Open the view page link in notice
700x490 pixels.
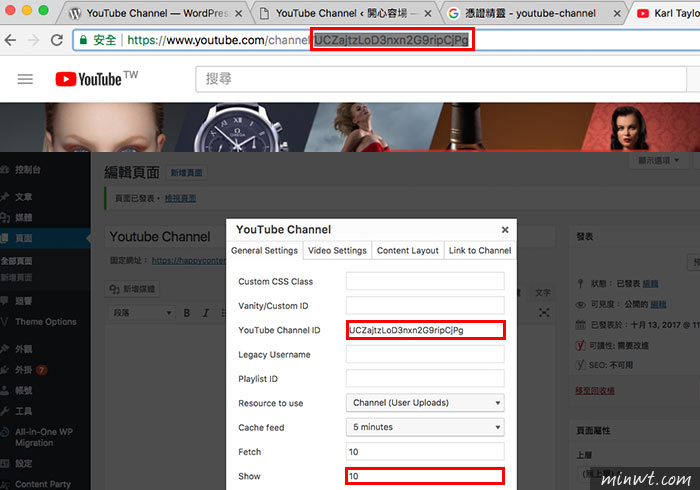click(180, 198)
